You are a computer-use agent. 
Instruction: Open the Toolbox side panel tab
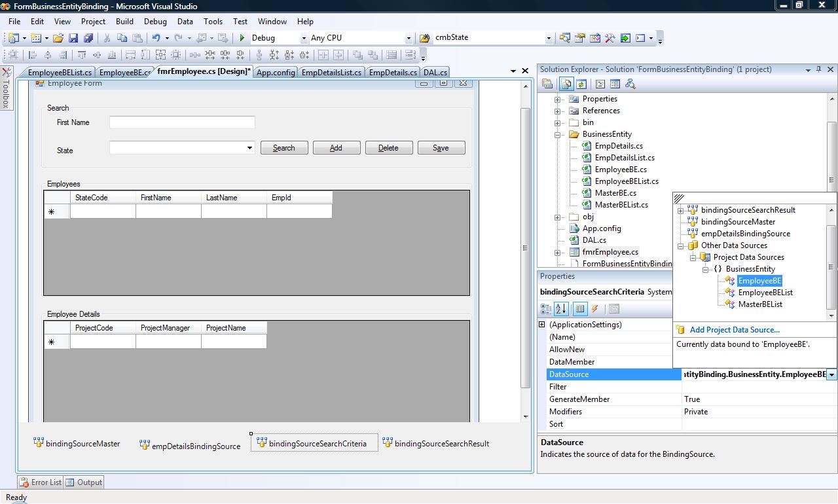(x=6, y=88)
